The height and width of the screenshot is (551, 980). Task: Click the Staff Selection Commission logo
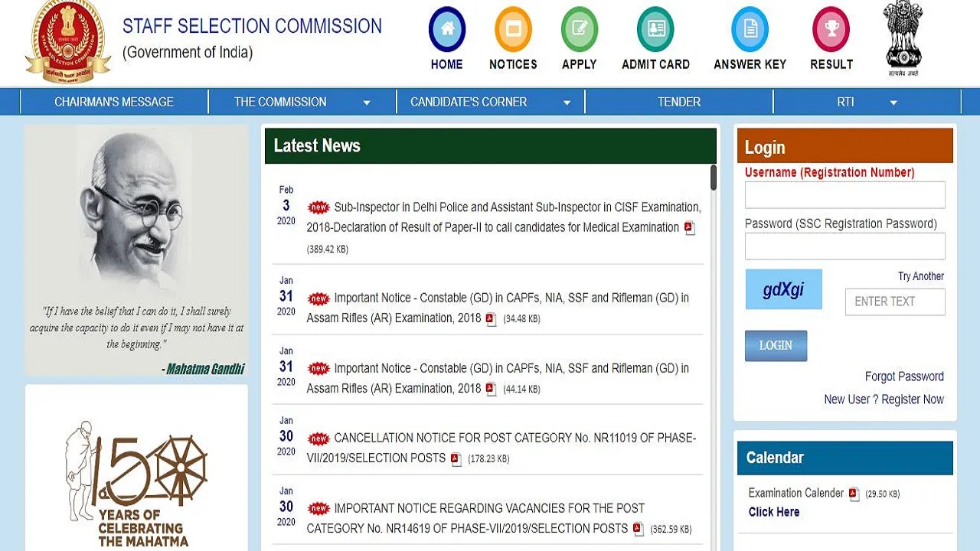tap(68, 42)
